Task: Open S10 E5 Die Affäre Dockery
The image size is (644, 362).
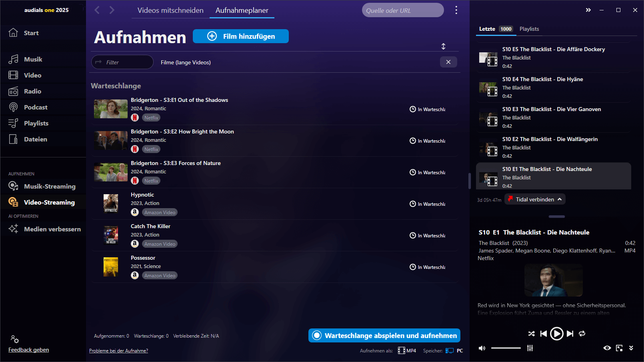Action: pyautogui.click(x=554, y=58)
